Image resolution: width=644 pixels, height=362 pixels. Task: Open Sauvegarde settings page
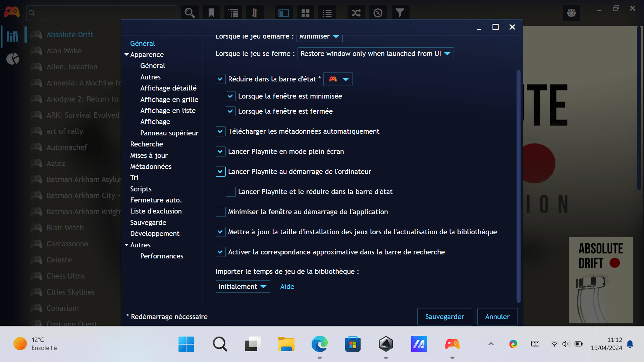(x=148, y=223)
